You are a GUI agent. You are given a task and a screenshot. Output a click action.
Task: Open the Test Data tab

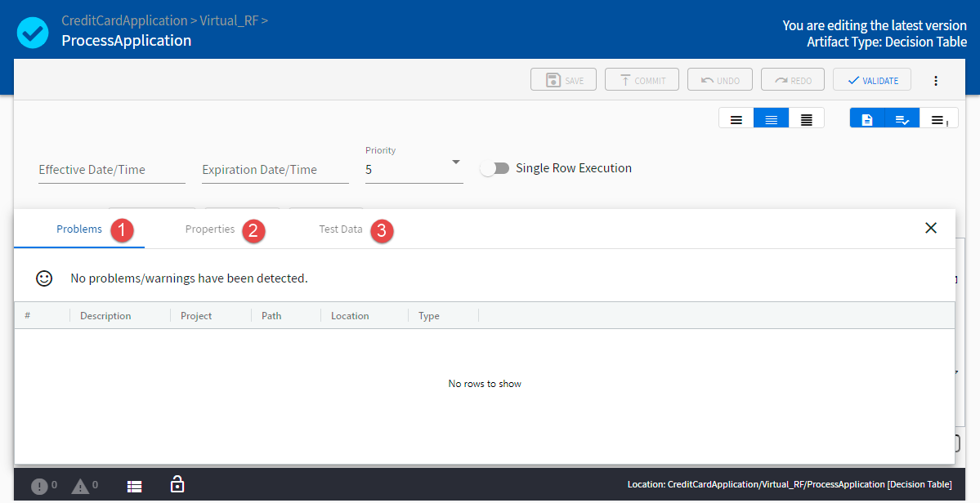(x=340, y=229)
